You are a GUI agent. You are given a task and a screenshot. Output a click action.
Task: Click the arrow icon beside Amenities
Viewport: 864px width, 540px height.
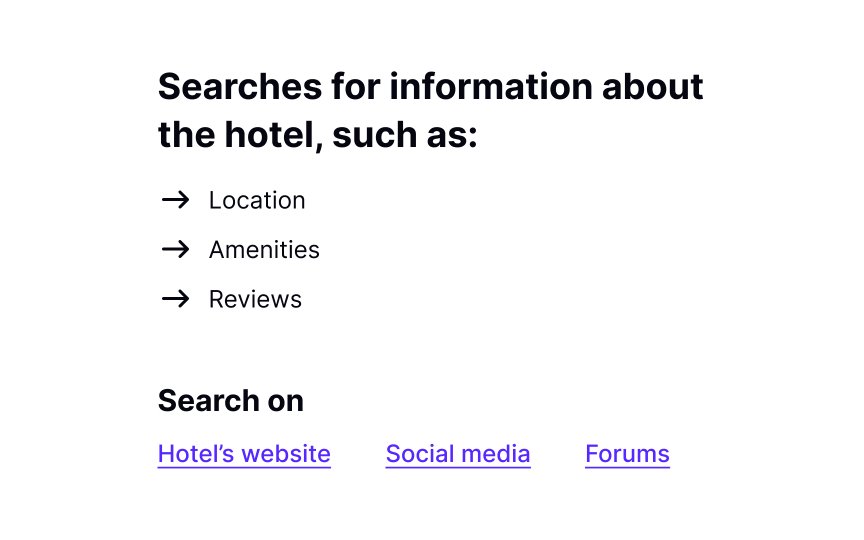175,249
